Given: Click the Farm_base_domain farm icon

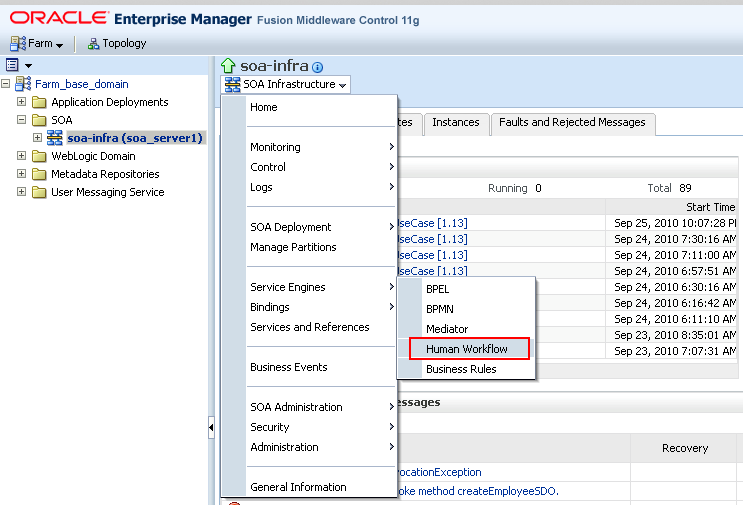Looking at the screenshot, I should (23, 84).
